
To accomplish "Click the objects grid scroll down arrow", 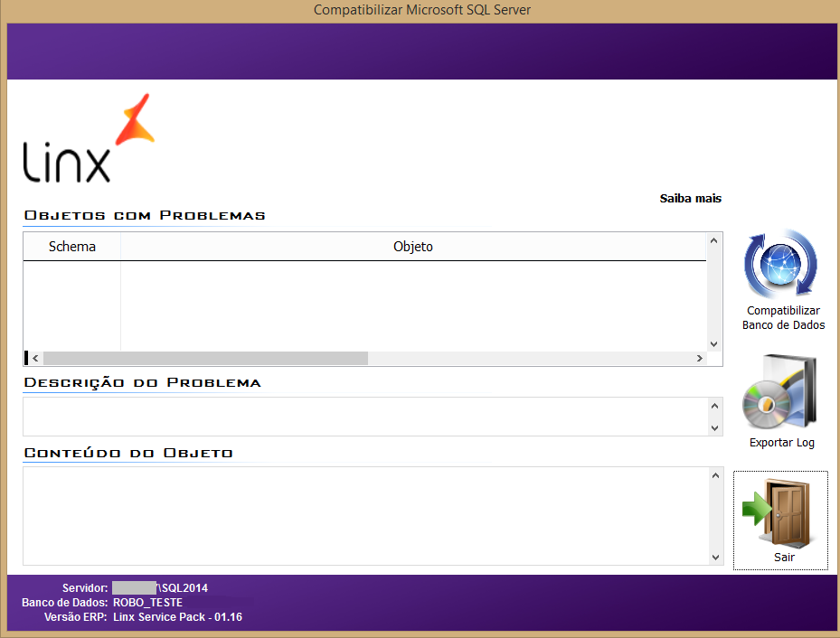I will point(713,344).
